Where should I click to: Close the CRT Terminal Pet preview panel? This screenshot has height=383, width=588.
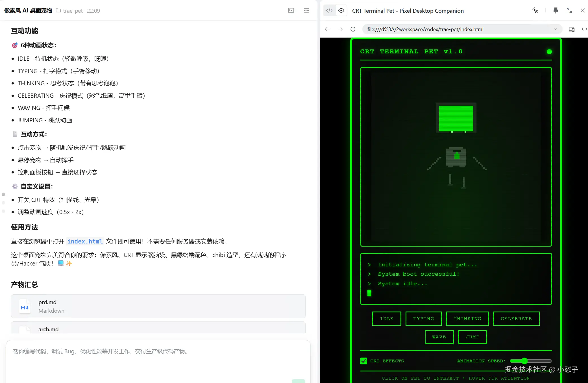[x=583, y=10]
